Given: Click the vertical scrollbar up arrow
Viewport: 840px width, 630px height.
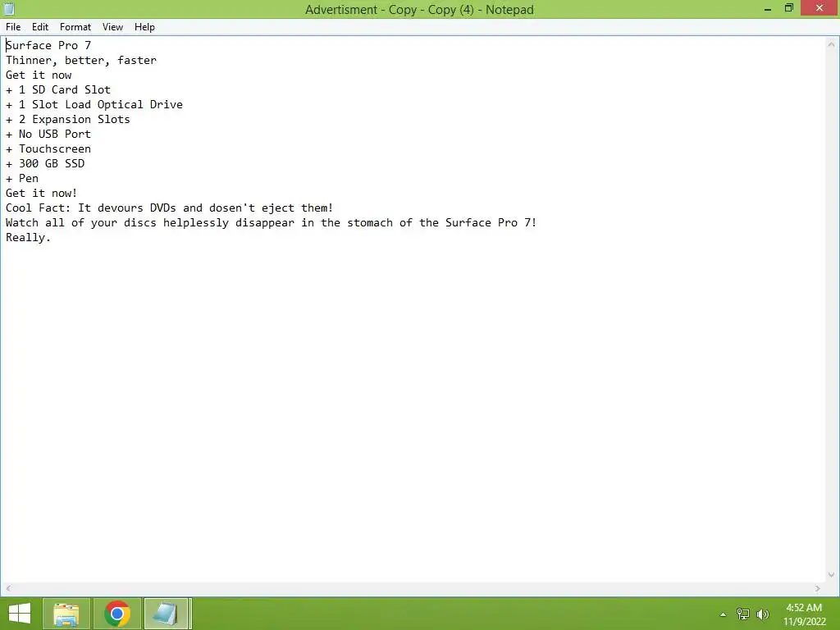Looking at the screenshot, I should (831, 44).
